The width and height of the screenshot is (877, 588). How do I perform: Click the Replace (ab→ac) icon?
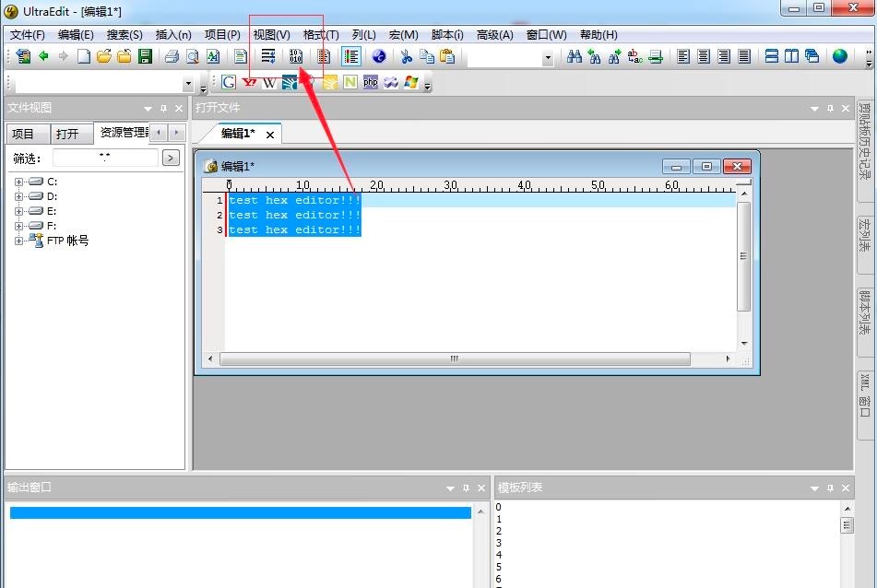[x=634, y=56]
